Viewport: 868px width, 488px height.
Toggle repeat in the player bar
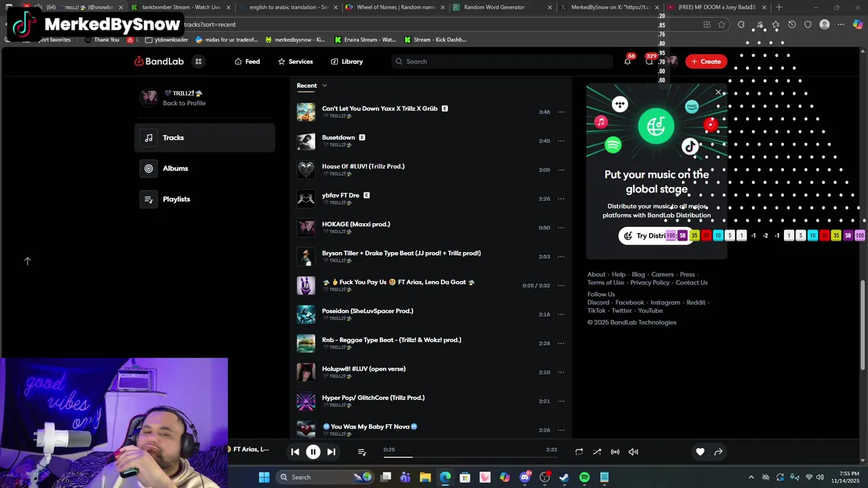tap(578, 452)
